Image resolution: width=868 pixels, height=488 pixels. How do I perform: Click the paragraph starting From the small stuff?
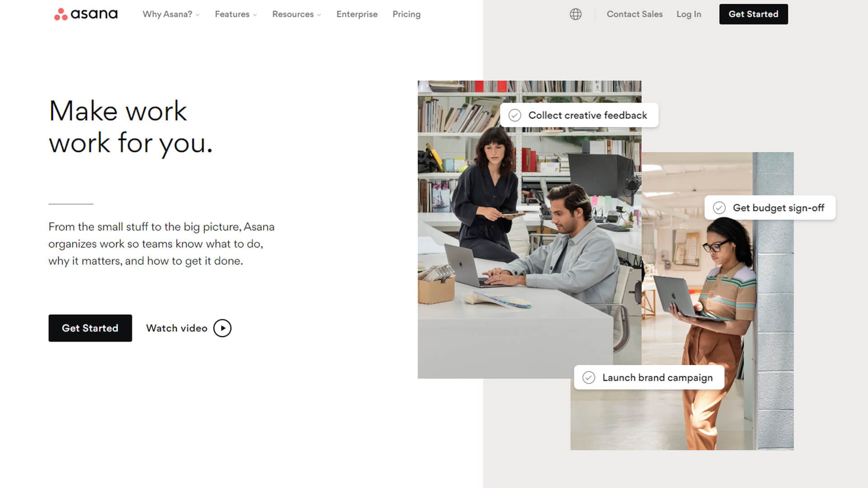(x=161, y=244)
